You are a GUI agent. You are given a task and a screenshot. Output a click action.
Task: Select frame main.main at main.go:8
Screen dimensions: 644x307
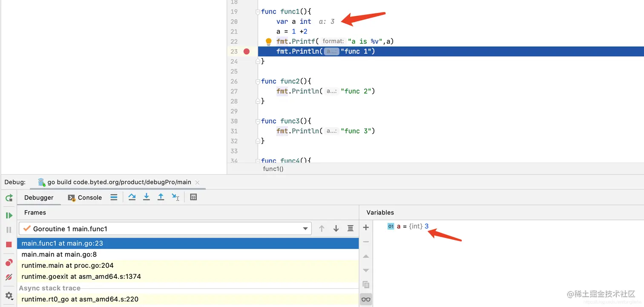point(188,255)
